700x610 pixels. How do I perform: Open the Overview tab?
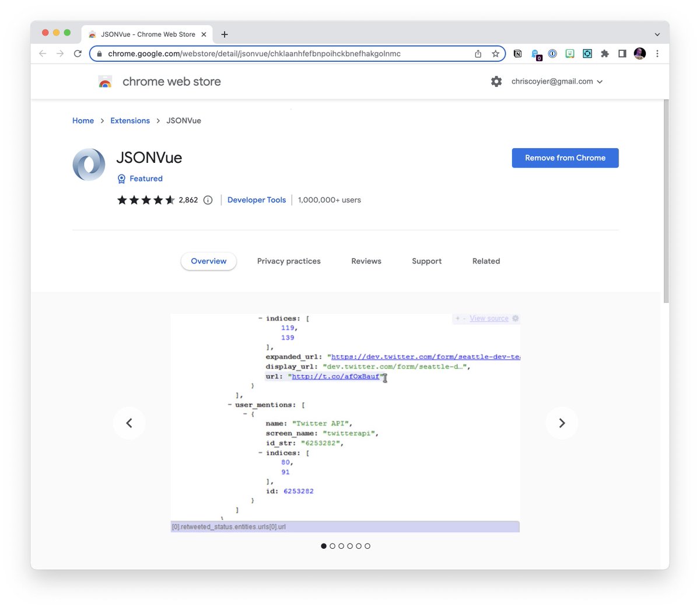click(x=209, y=261)
